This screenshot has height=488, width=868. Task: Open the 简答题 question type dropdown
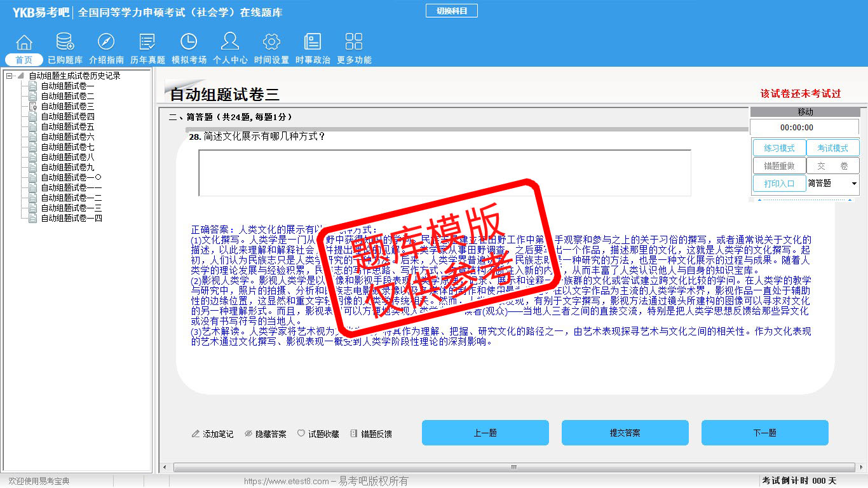click(x=853, y=184)
